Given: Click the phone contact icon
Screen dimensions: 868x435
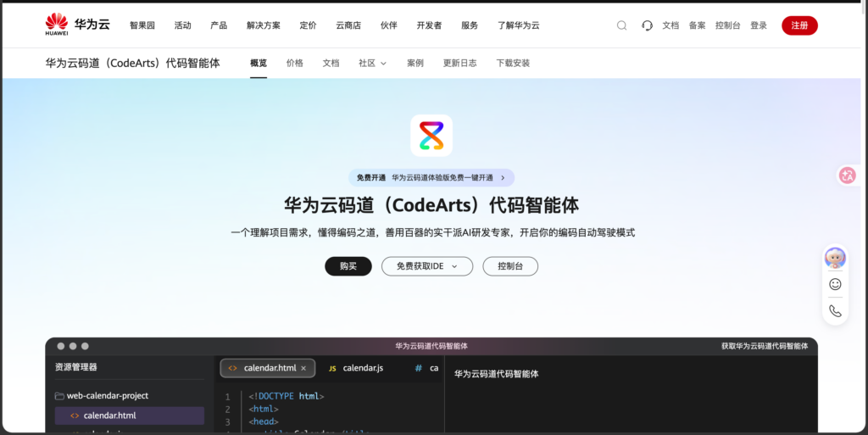Looking at the screenshot, I should 835,311.
